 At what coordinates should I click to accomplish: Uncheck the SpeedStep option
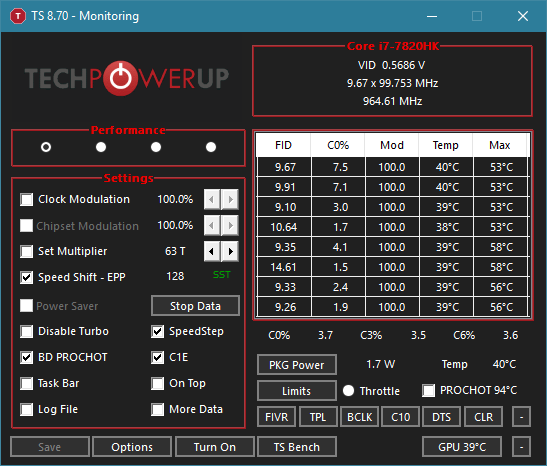point(158,331)
